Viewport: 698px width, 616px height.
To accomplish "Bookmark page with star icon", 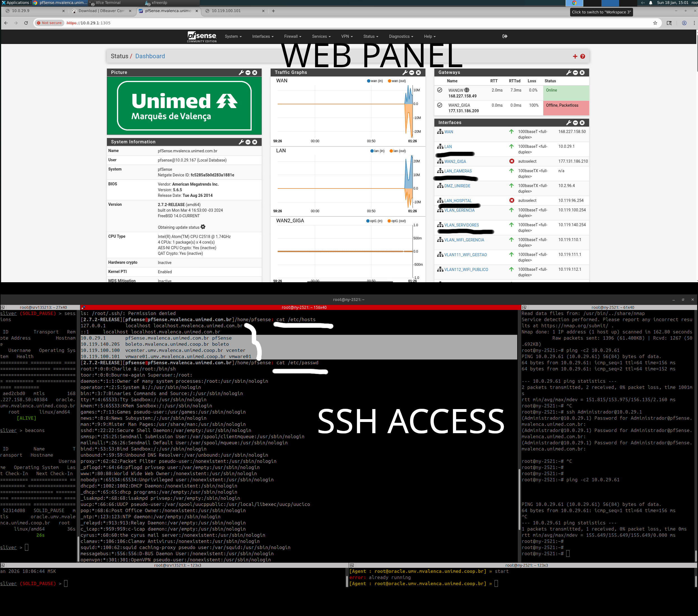I will 655,23.
